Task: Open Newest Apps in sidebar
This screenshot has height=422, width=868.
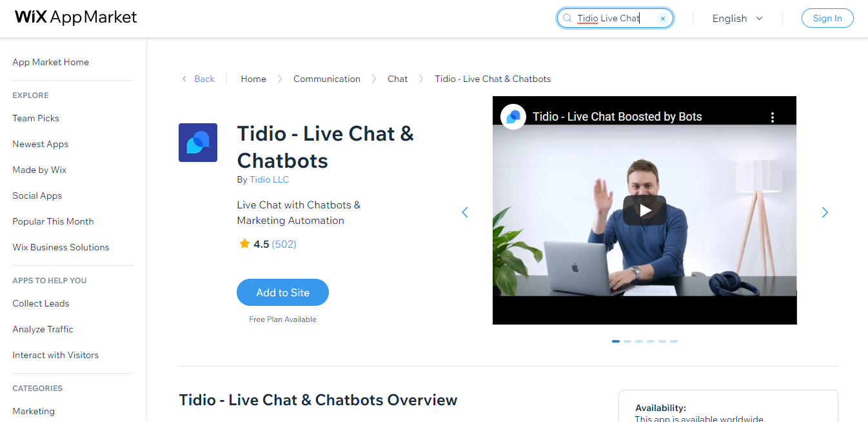Action: coord(41,144)
